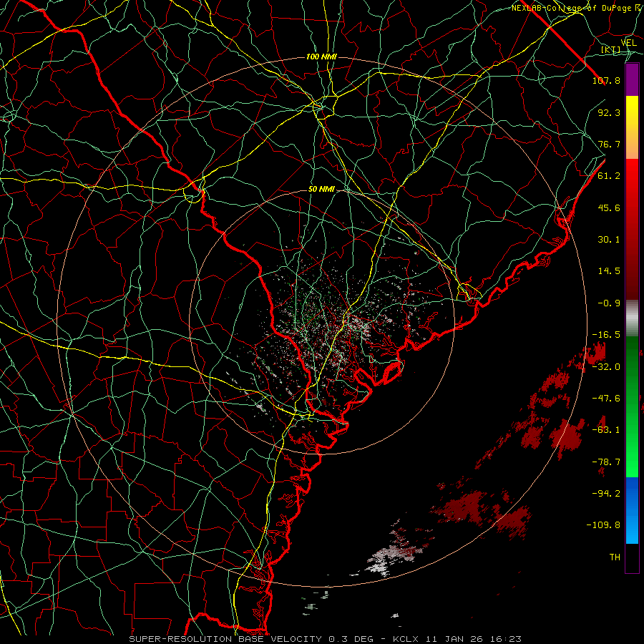
Task: Click the KCLX station identifier in the caption
Action: (x=406, y=639)
